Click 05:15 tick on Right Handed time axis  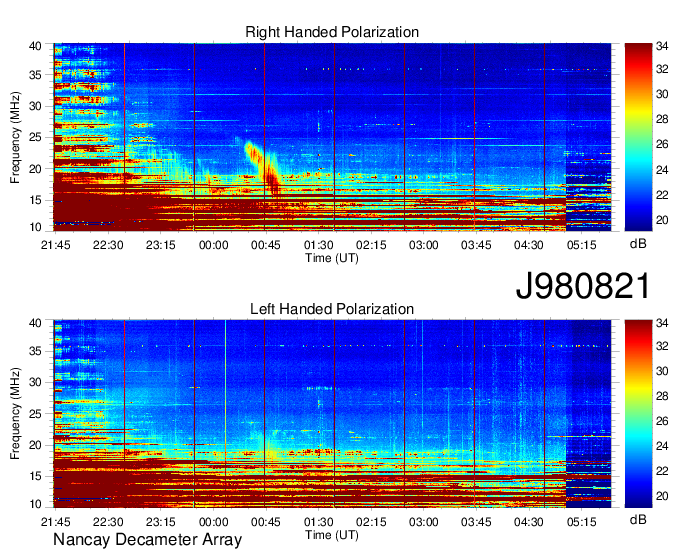pos(582,245)
